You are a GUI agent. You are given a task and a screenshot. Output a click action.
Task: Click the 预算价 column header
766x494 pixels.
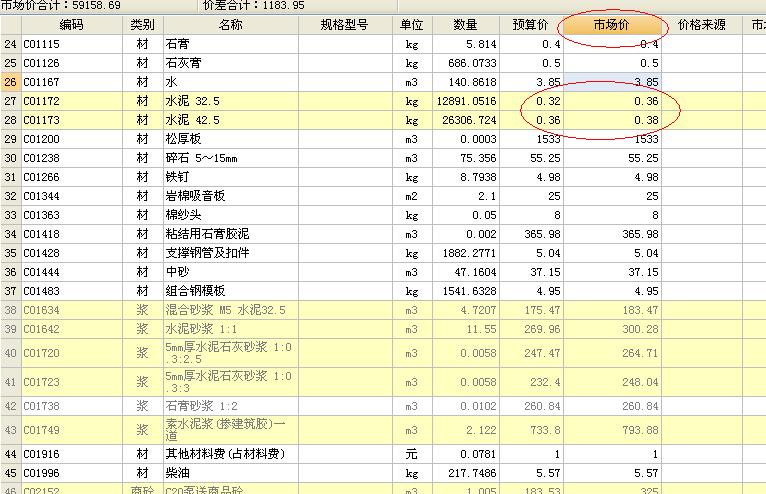(x=531, y=24)
